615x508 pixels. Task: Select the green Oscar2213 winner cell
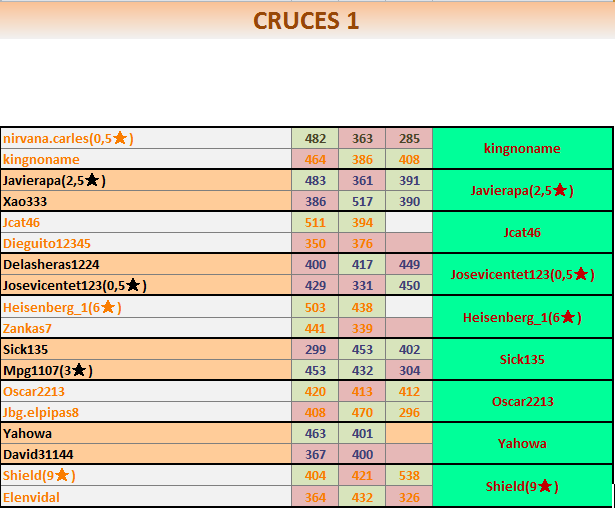(x=521, y=401)
